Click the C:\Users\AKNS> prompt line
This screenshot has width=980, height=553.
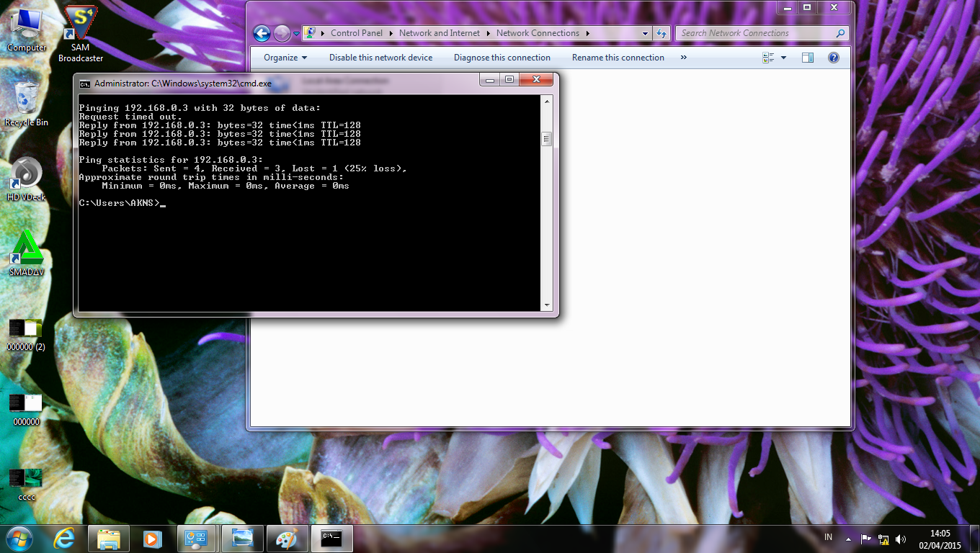[122, 203]
